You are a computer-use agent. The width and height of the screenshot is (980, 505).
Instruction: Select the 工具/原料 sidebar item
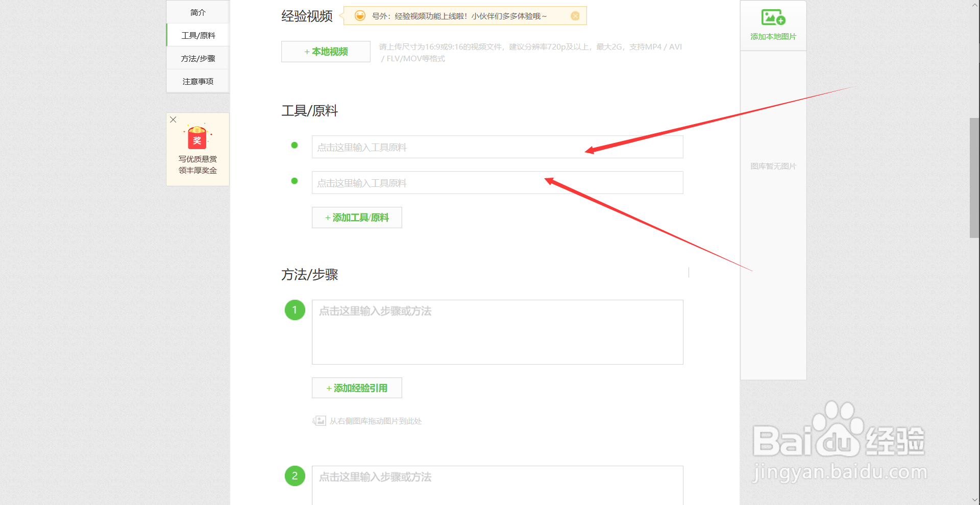point(199,35)
